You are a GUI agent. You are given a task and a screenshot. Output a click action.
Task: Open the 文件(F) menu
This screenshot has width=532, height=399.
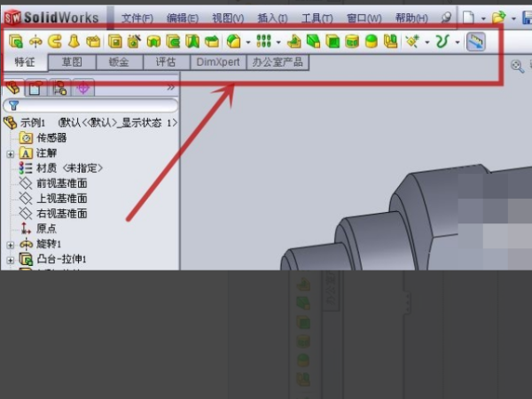point(137,18)
